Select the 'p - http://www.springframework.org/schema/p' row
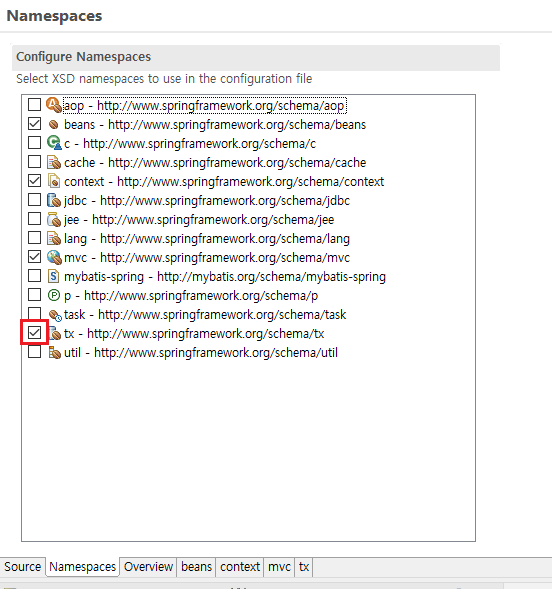 191,296
